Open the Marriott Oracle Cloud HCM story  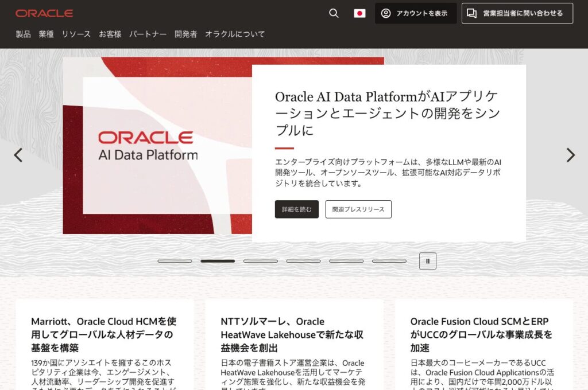click(103, 334)
